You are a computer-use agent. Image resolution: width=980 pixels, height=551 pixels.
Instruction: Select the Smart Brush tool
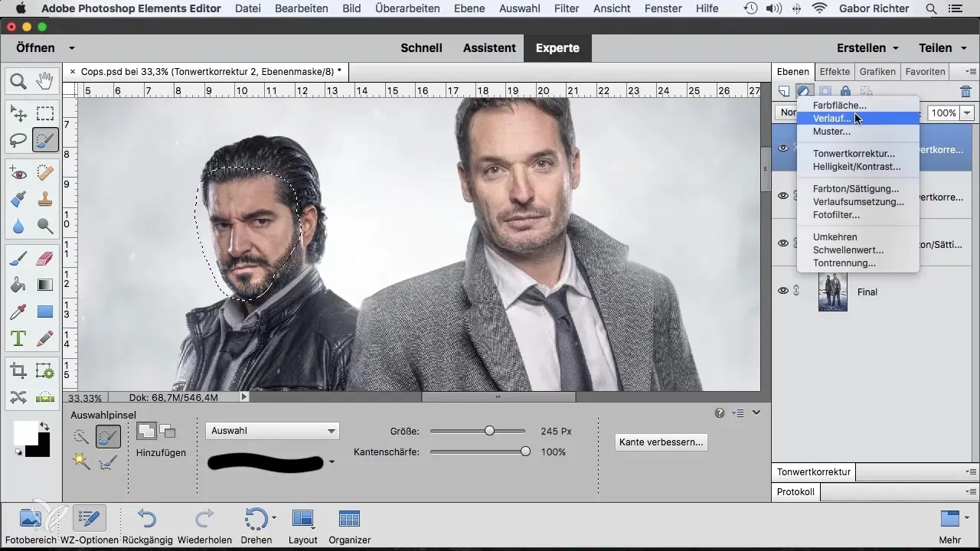click(18, 200)
